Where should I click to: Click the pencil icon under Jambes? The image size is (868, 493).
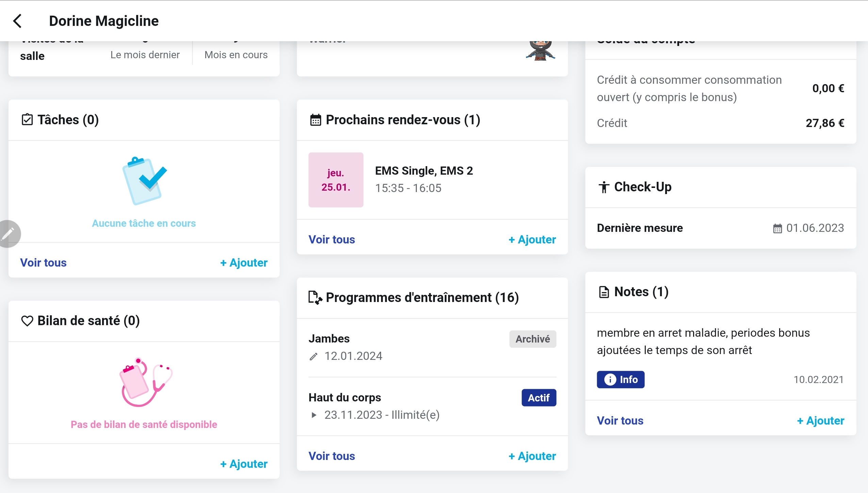(x=313, y=356)
